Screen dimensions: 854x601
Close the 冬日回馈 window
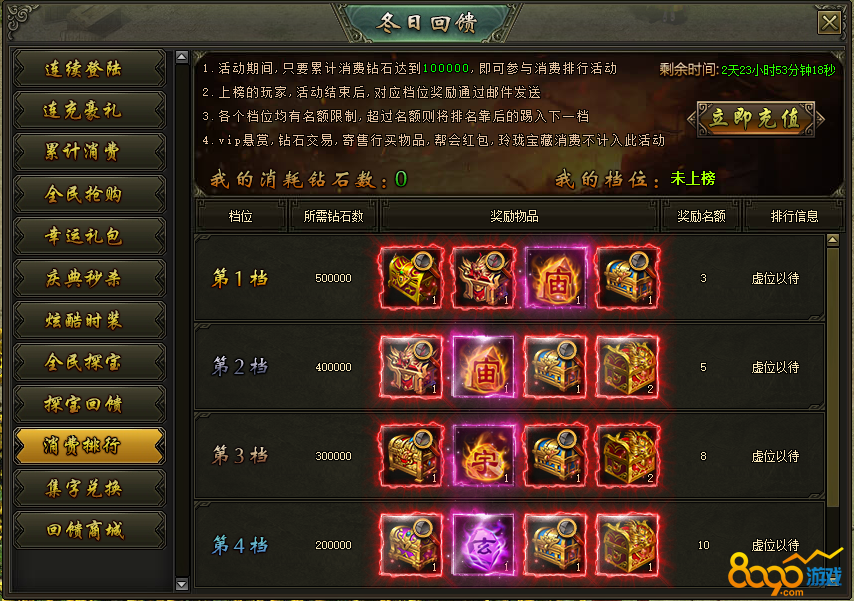point(829,23)
